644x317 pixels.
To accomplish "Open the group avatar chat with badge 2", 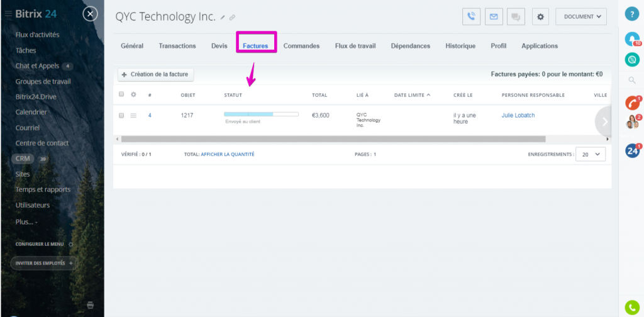I will 633,122.
